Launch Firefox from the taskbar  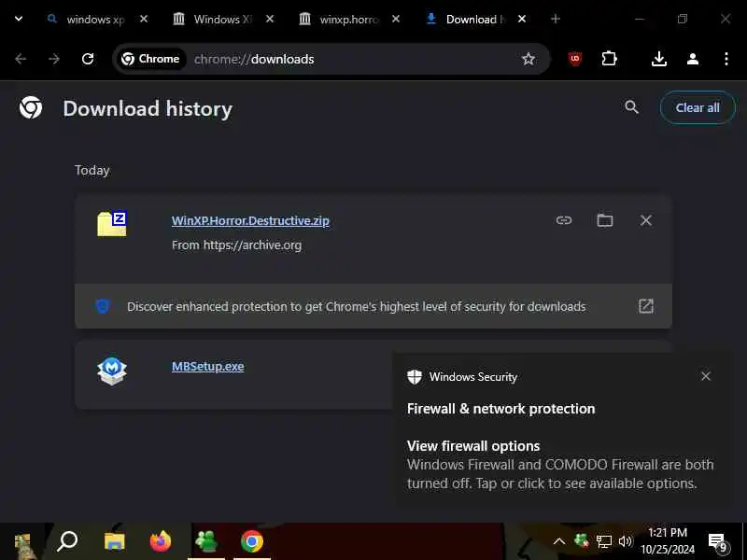coord(161,541)
